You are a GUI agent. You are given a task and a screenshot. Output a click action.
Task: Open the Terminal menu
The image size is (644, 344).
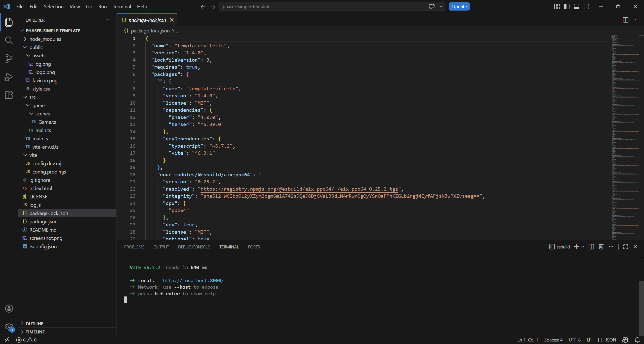point(122,7)
